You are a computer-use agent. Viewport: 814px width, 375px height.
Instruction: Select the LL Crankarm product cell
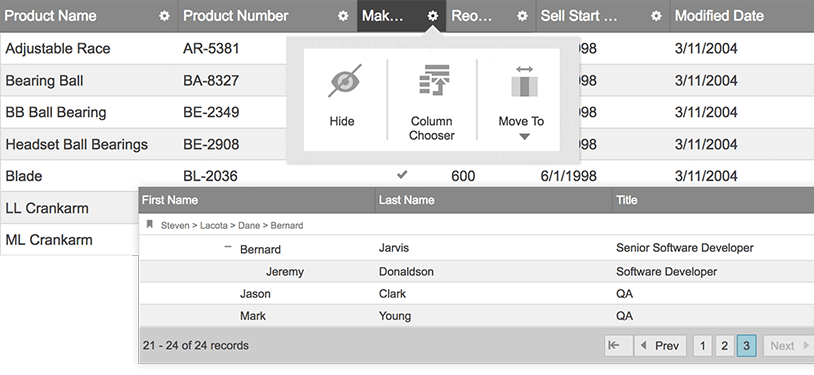(47, 208)
